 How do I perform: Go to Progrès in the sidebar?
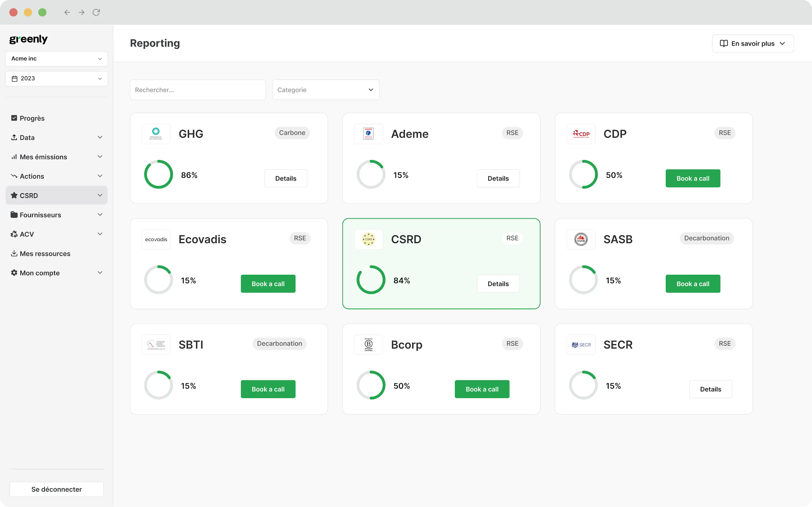[x=32, y=118]
